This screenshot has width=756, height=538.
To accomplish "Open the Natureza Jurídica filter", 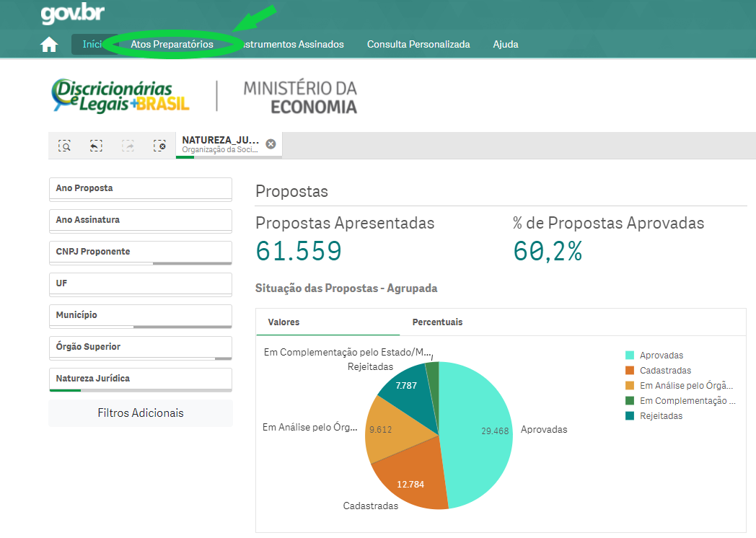I will [x=140, y=379].
